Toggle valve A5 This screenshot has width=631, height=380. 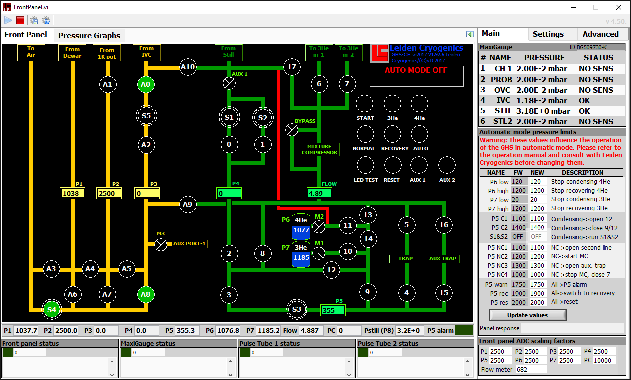[126, 268]
